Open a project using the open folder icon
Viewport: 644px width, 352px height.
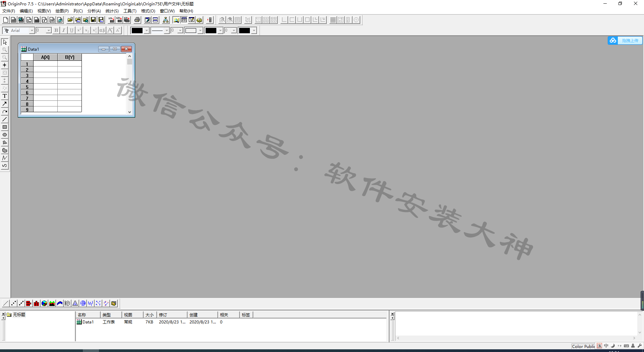(x=70, y=20)
